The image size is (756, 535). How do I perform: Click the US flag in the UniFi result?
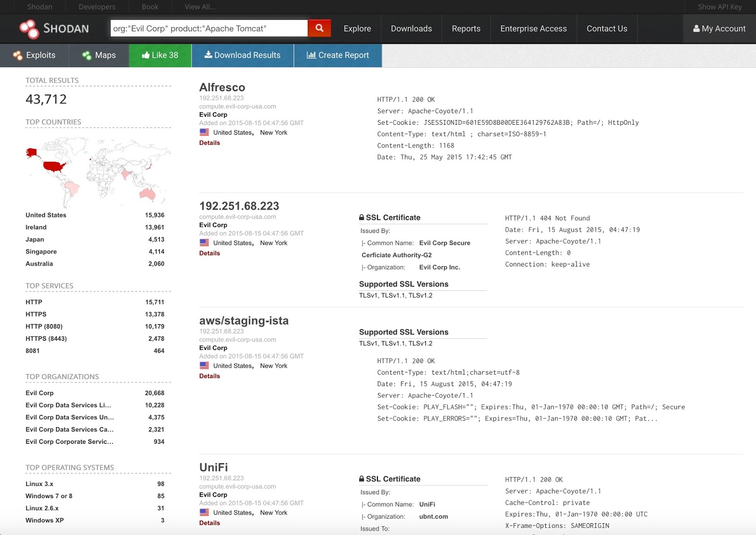tap(204, 512)
